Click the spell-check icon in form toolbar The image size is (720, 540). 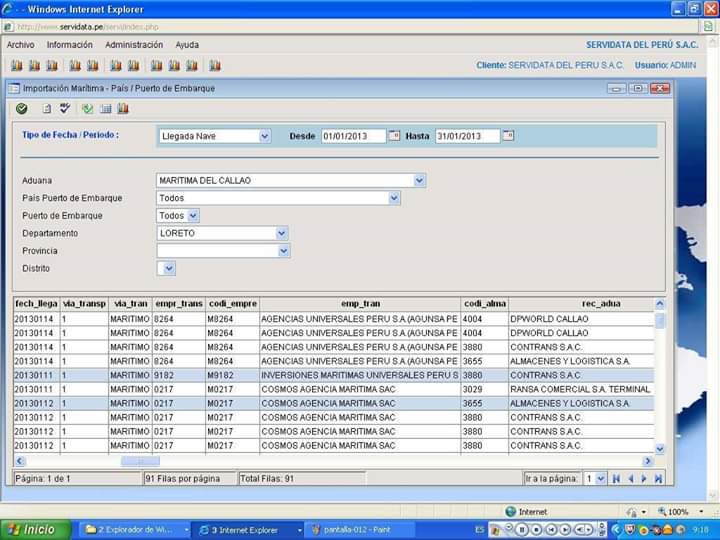[65, 108]
